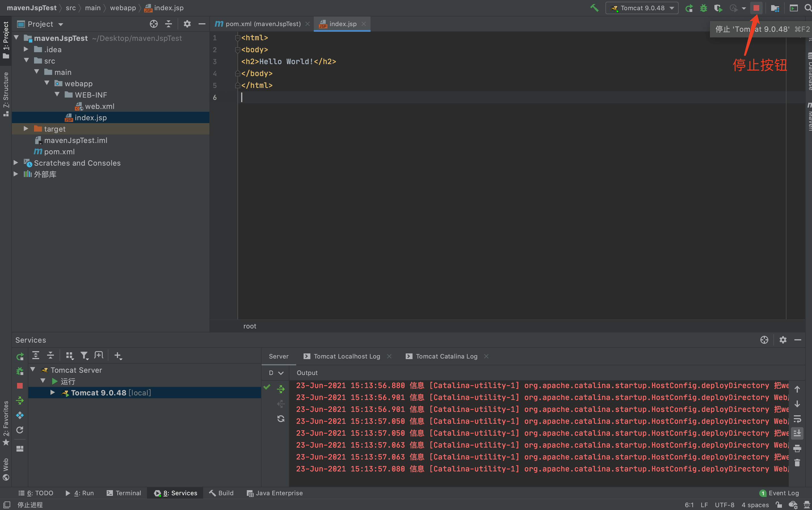Image resolution: width=812 pixels, height=510 pixels.
Task: Expand Scratches and Consoles
Action: (16, 163)
